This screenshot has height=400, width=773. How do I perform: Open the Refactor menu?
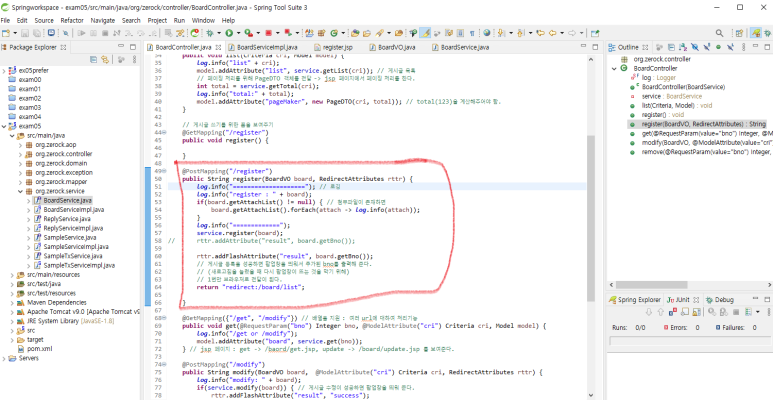tap(72, 21)
